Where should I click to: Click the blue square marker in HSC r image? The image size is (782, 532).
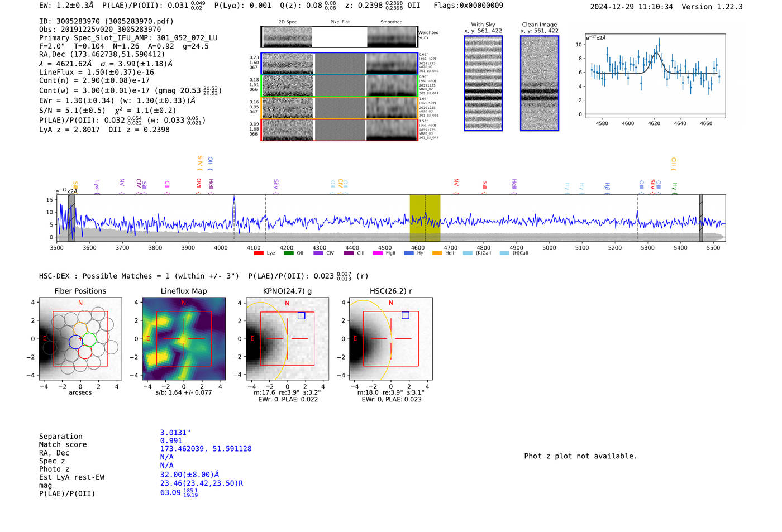[x=406, y=315]
